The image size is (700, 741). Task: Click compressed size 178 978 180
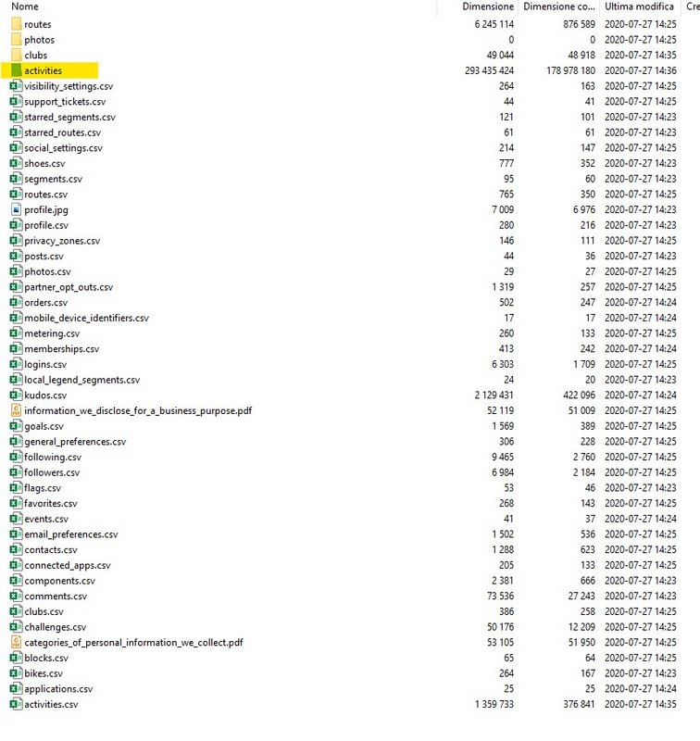click(570, 71)
